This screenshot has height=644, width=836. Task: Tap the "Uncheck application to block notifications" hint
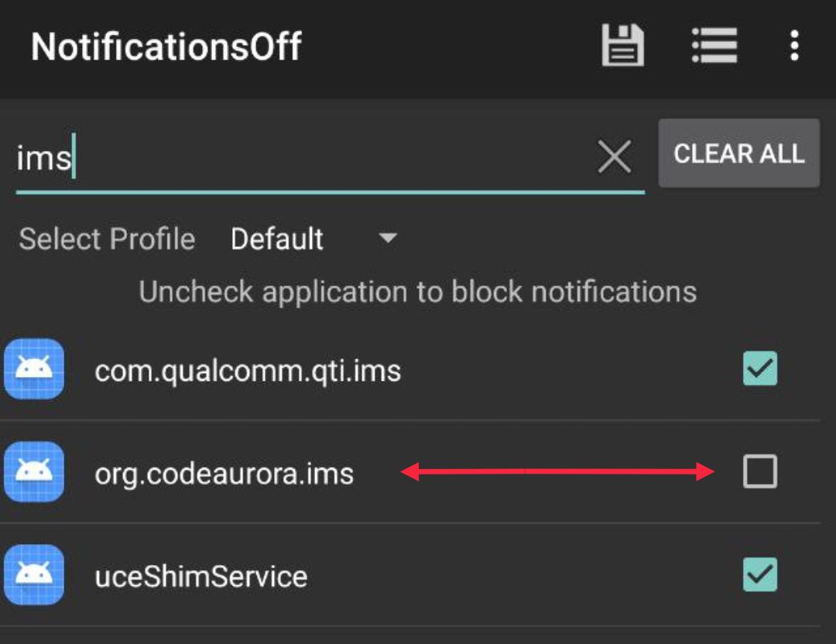pos(418,292)
